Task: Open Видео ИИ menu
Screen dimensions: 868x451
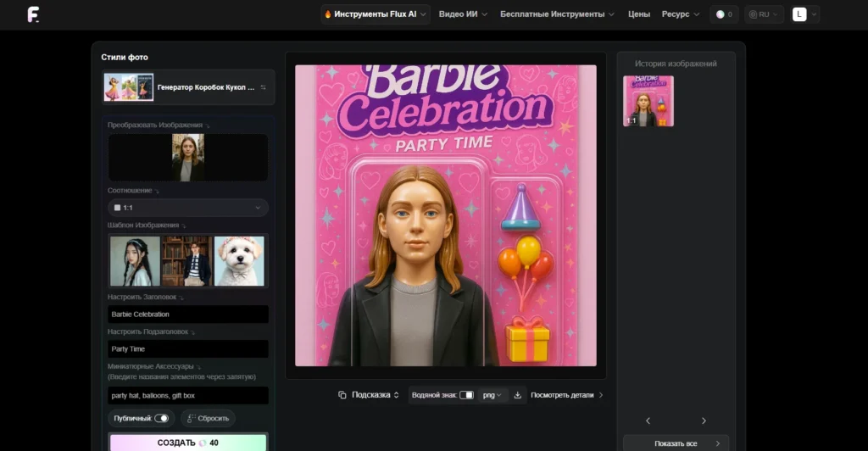Action: (x=463, y=14)
